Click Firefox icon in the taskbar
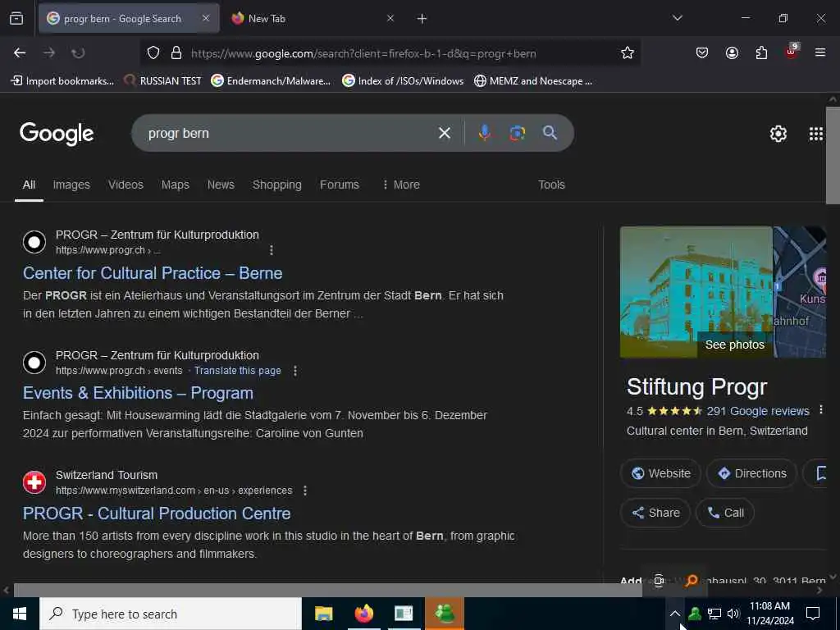Image resolution: width=840 pixels, height=630 pixels. 363,614
